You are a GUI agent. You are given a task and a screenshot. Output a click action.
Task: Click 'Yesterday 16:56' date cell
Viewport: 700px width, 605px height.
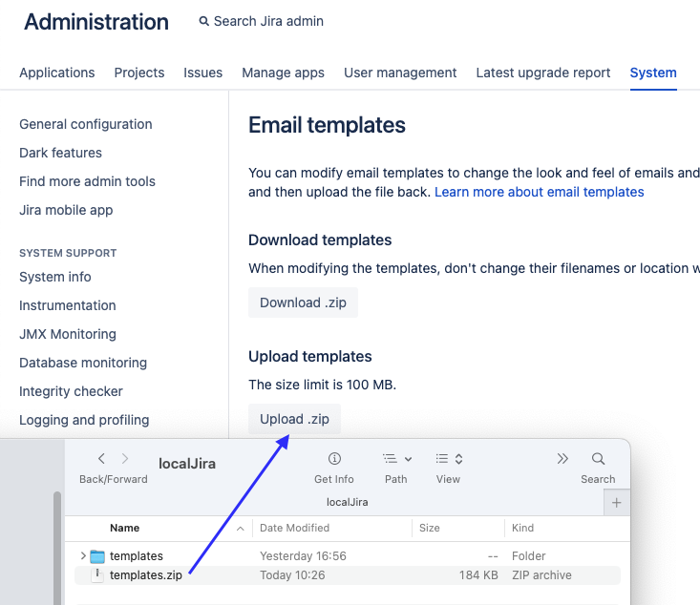(x=303, y=556)
